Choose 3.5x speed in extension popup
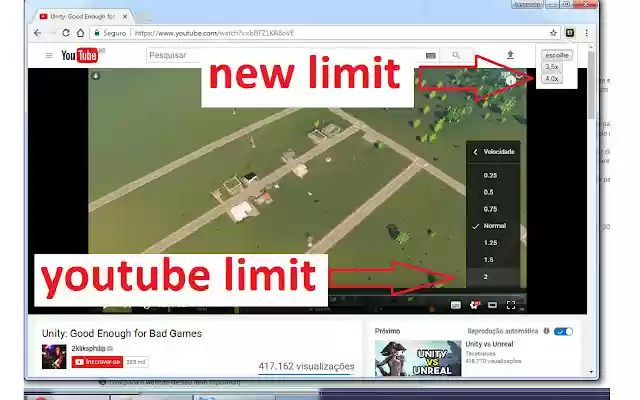The width and height of the screenshot is (640, 400). (x=552, y=67)
